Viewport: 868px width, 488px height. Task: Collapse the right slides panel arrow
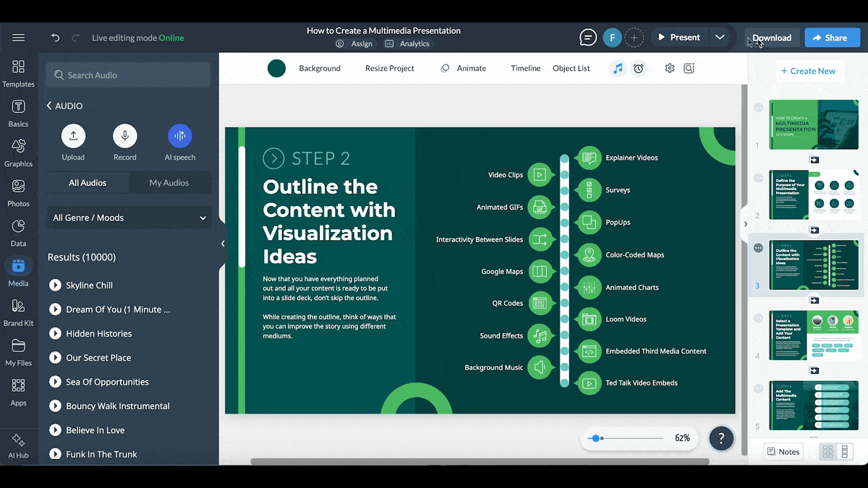pos(746,224)
